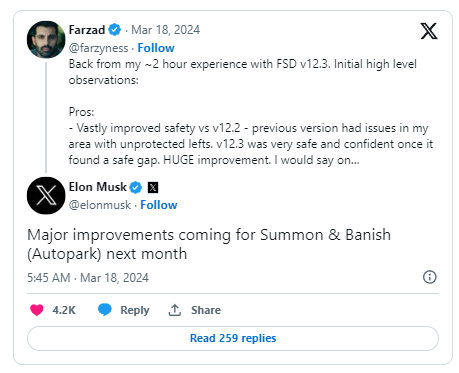This screenshot has height=373, width=459.
Task: Click the Share label
Action: (206, 310)
